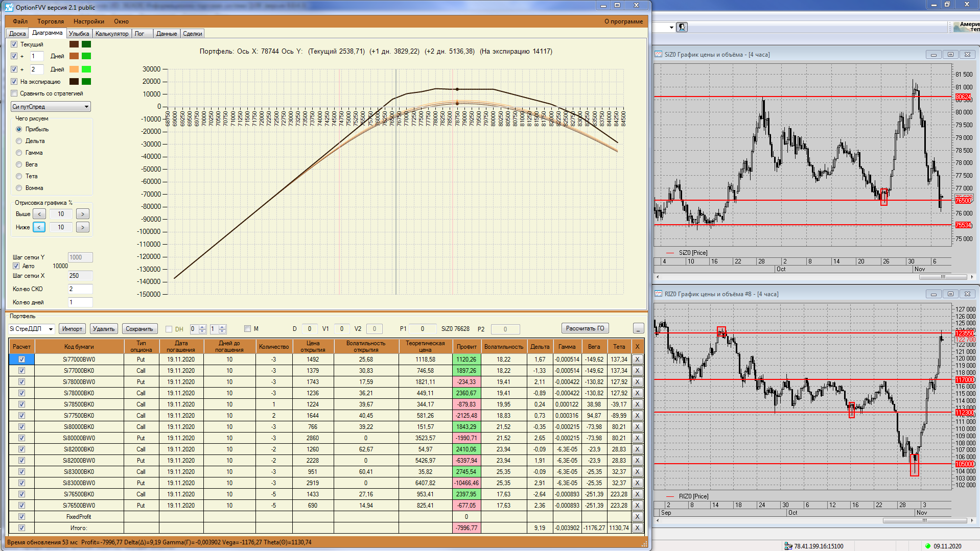Screen dimensions: 980x551
Task: Click the 'Ниже' left arrow button
Action: coord(39,227)
